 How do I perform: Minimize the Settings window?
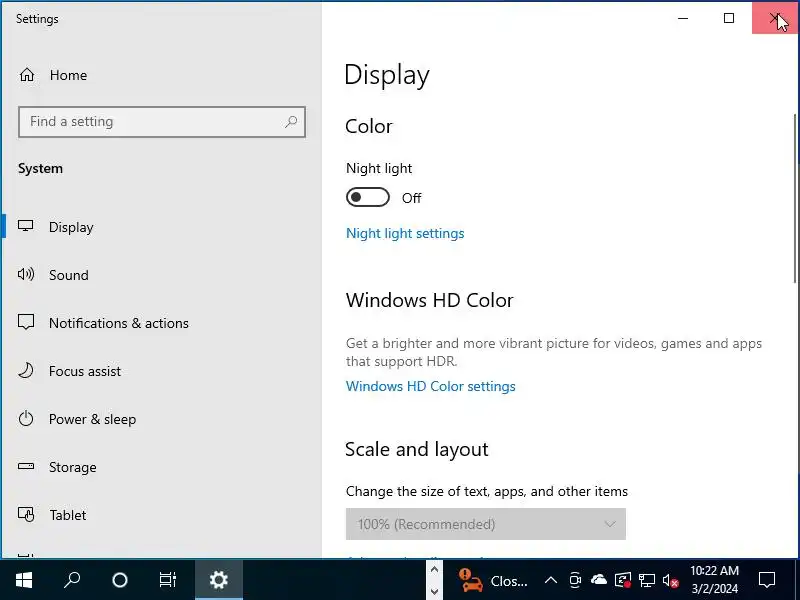pyautogui.click(x=683, y=18)
